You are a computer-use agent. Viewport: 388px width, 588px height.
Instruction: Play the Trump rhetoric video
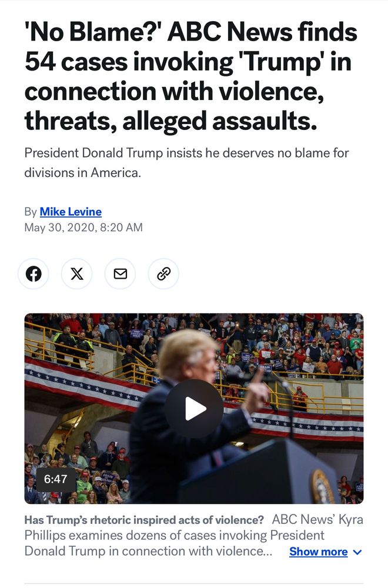pos(194,409)
